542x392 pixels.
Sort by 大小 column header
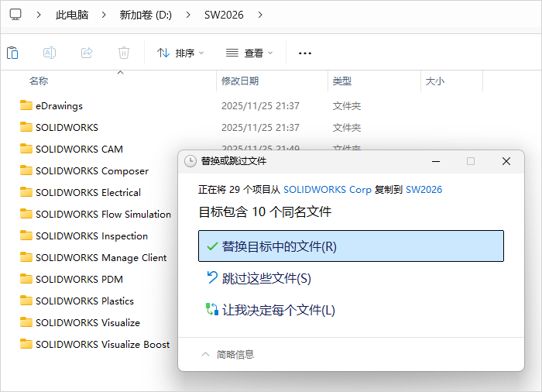pos(435,81)
